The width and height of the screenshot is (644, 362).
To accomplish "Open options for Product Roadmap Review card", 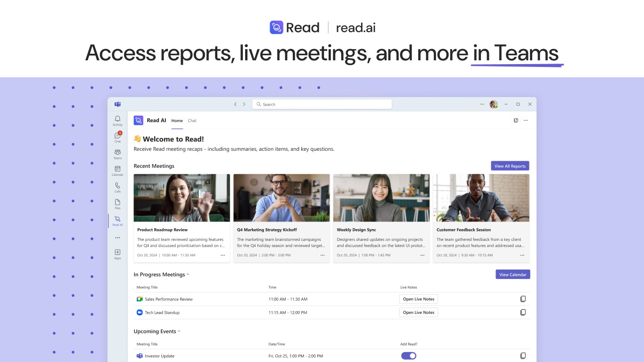I will pyautogui.click(x=223, y=255).
